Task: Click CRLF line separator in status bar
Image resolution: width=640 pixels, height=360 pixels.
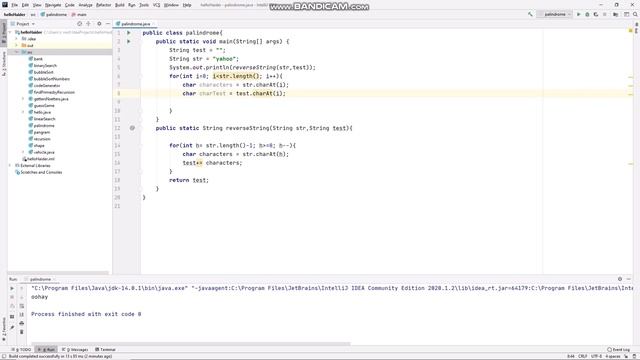Action: 582,356
